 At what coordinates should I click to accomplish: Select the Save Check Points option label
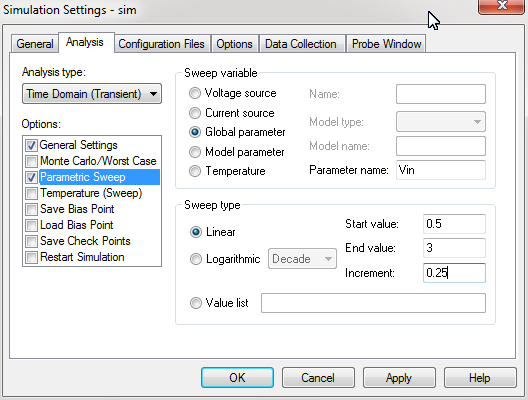tap(85, 241)
